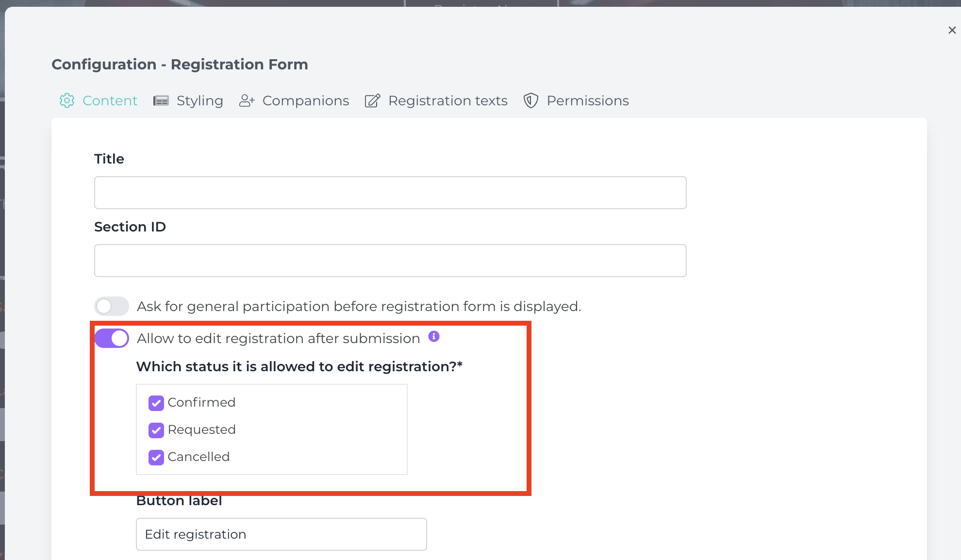961x560 pixels.
Task: Click the Permissions shield icon
Action: tap(531, 100)
